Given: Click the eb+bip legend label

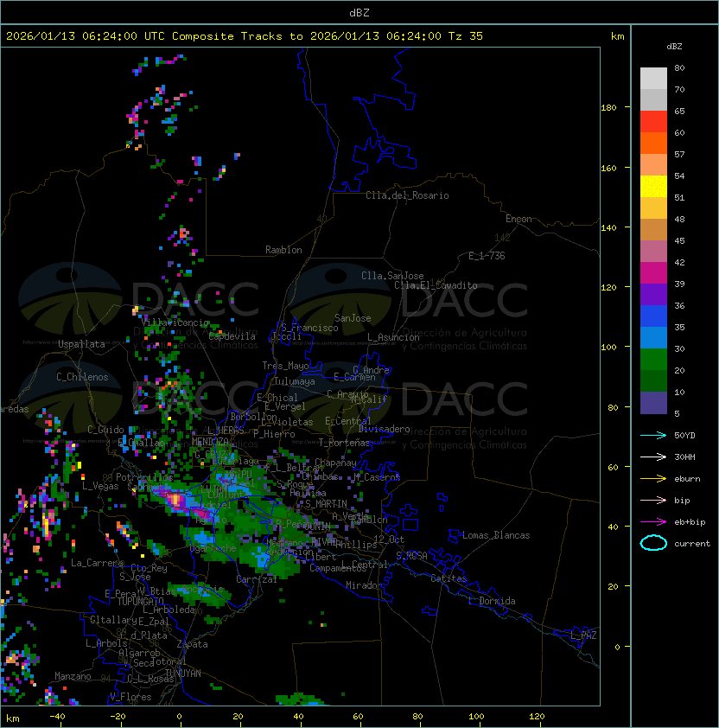Looking at the screenshot, I should click(x=690, y=522).
